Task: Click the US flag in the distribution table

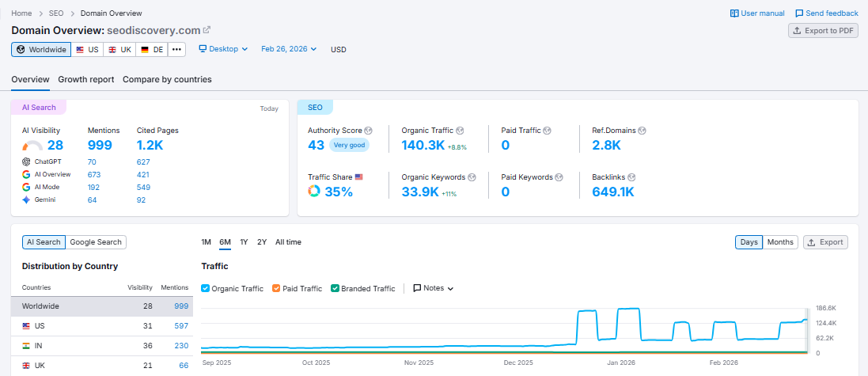Action: 26,326
